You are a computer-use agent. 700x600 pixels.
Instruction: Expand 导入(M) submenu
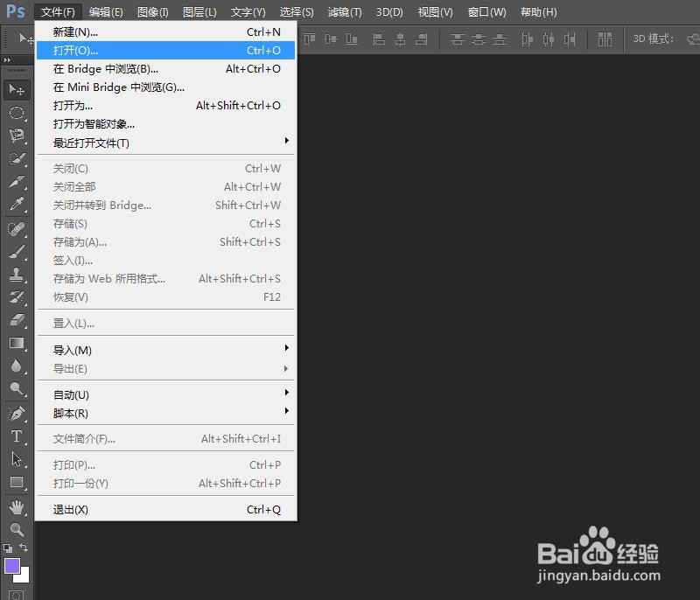[165, 350]
